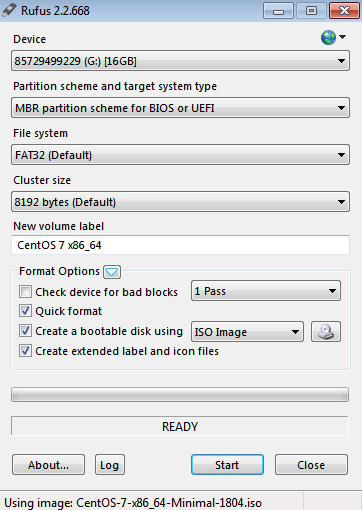
Task: Open the language globe icon menu
Action: point(333,37)
